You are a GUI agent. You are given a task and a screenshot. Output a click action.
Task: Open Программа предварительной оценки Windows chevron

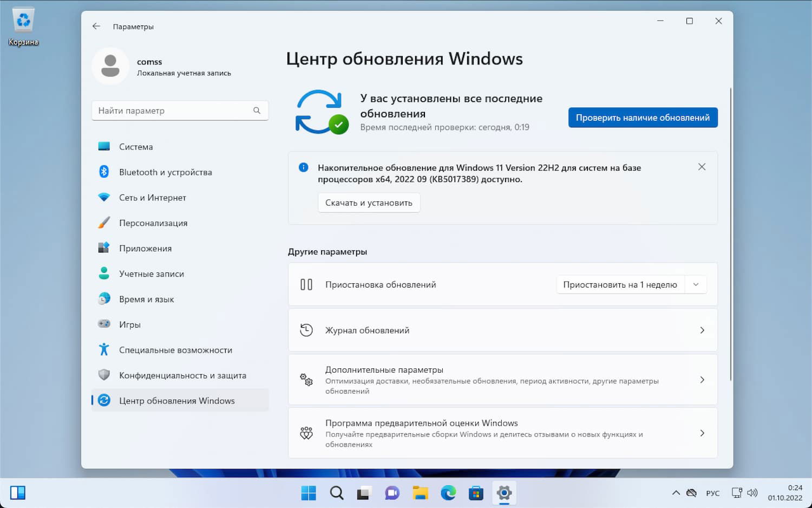click(x=702, y=433)
